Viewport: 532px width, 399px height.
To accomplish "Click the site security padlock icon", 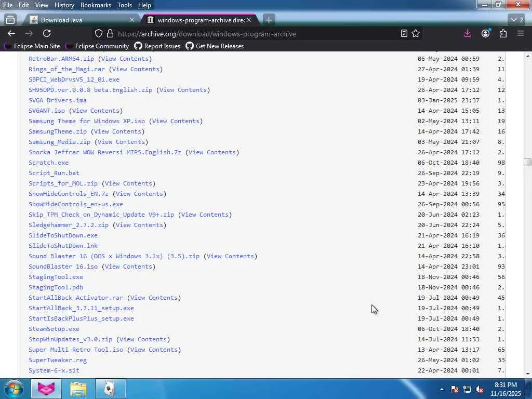I will [110, 33].
